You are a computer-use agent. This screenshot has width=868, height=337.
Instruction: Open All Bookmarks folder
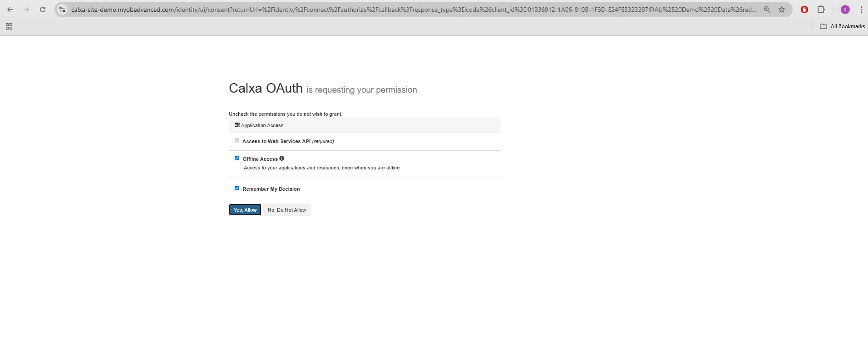(x=842, y=26)
